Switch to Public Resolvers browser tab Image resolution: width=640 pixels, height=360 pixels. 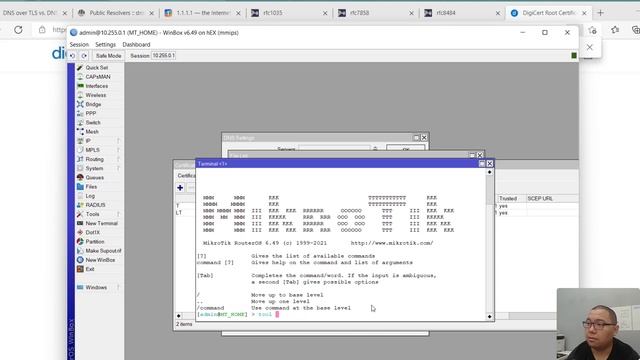click(x=116, y=13)
